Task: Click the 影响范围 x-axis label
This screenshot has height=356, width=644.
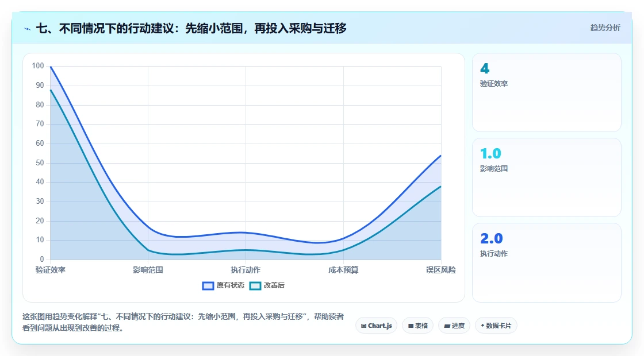Action: (148, 270)
